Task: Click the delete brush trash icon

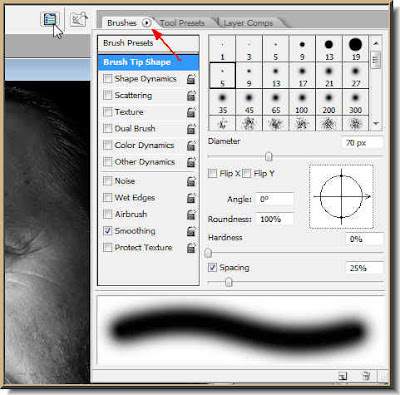Action: click(366, 376)
